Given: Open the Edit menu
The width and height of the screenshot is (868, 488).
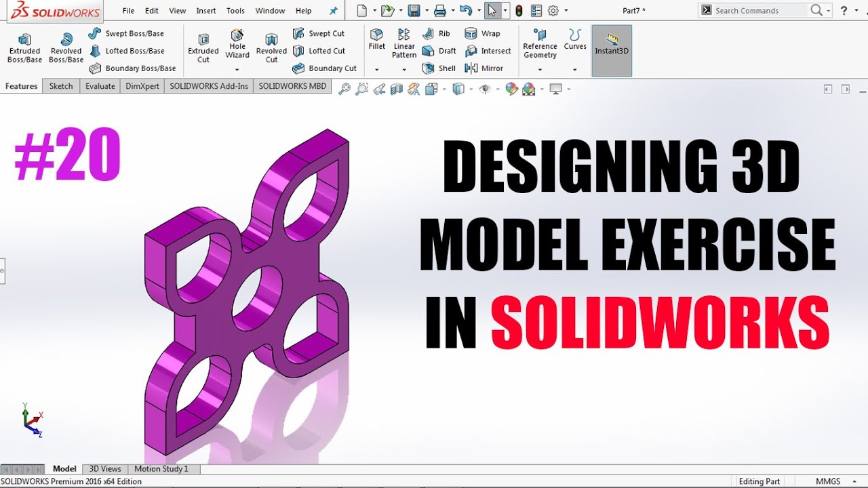Looking at the screenshot, I should pyautogui.click(x=152, y=11).
